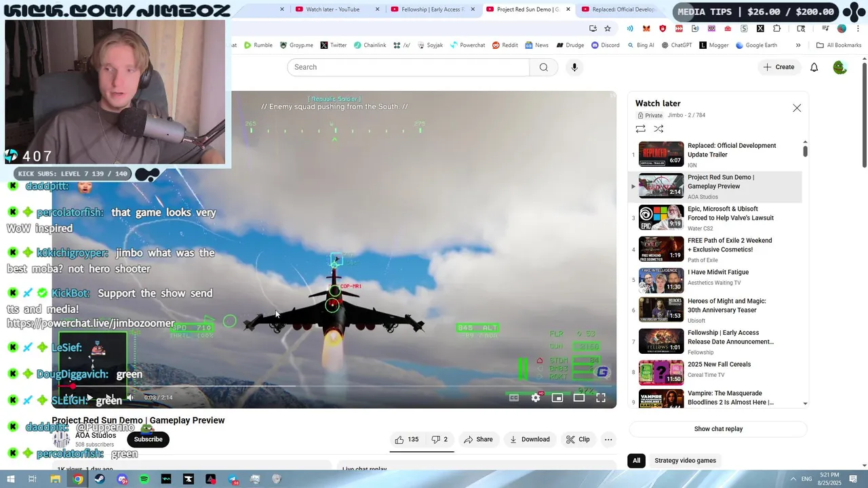Viewport: 868px width, 488px height.
Task: Open MetaMask fox extension icon
Action: tap(646, 28)
